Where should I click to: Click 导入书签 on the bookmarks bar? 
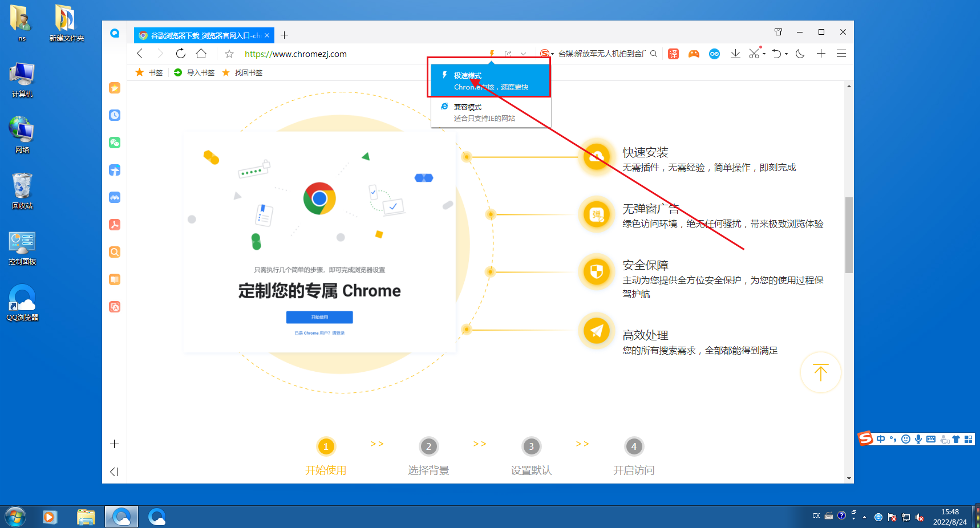pyautogui.click(x=194, y=72)
